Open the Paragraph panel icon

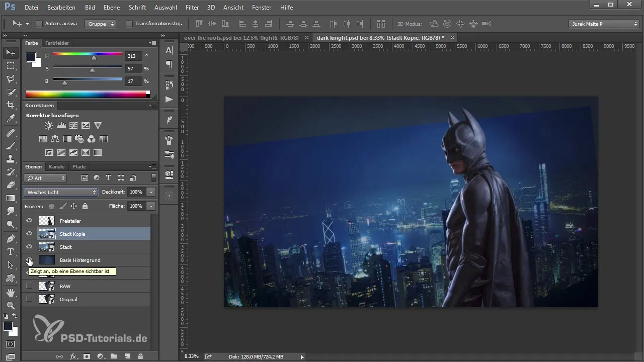[x=169, y=64]
